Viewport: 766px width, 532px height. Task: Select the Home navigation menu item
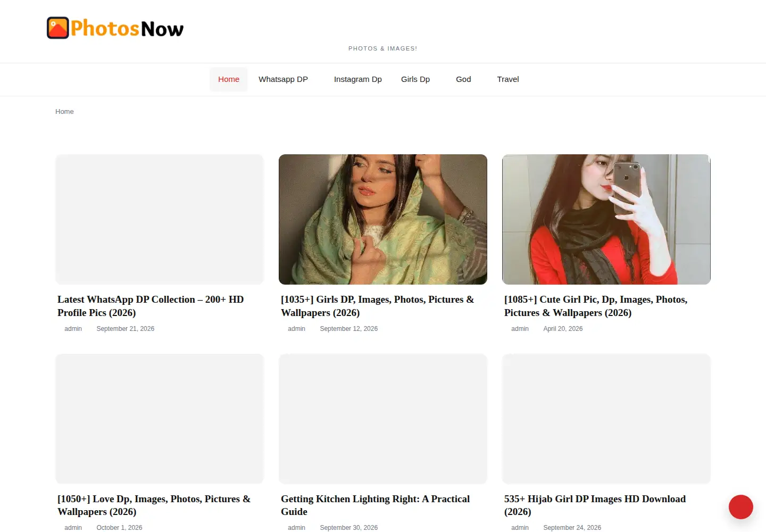(x=229, y=79)
